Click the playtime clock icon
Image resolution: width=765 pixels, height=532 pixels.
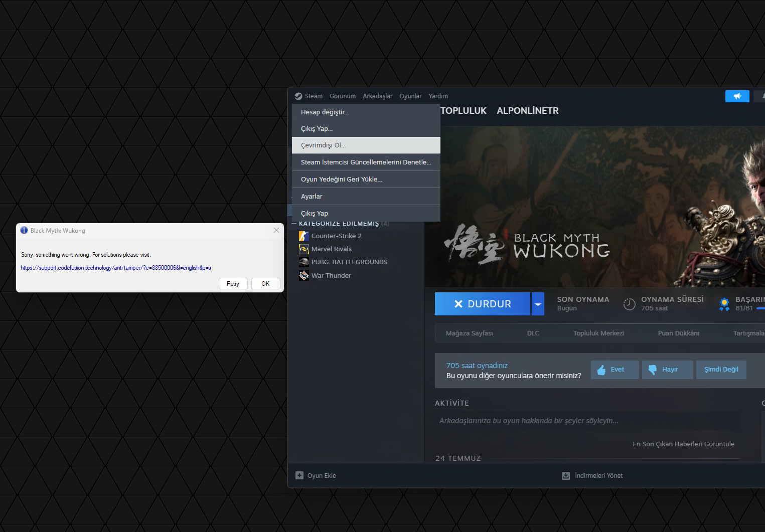tap(629, 304)
